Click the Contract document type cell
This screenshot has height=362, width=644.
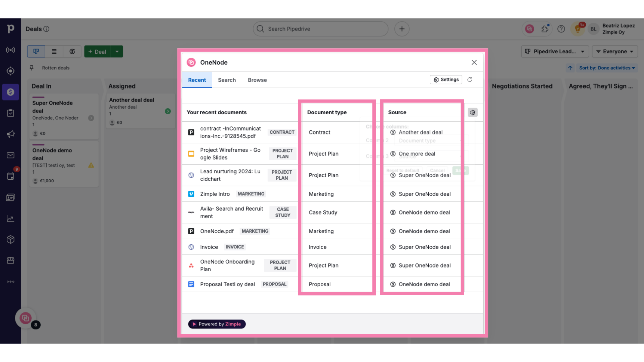319,132
